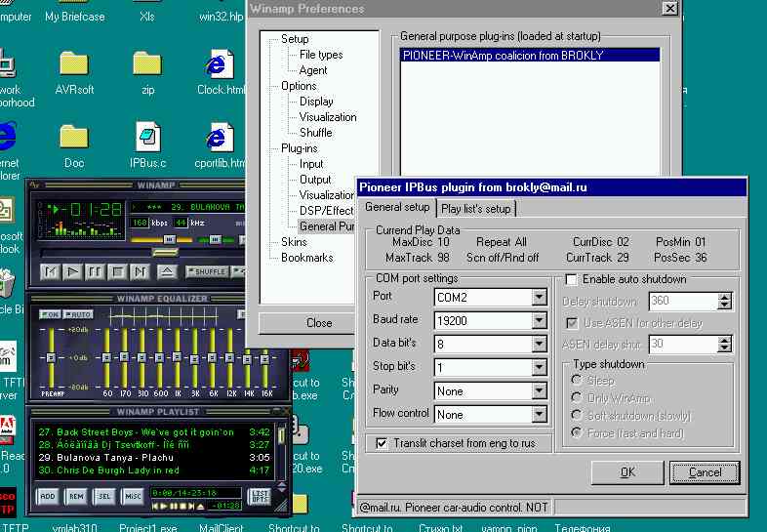Toggle the equalizer ON button
Screen dimensions: 767x532
tap(50, 314)
